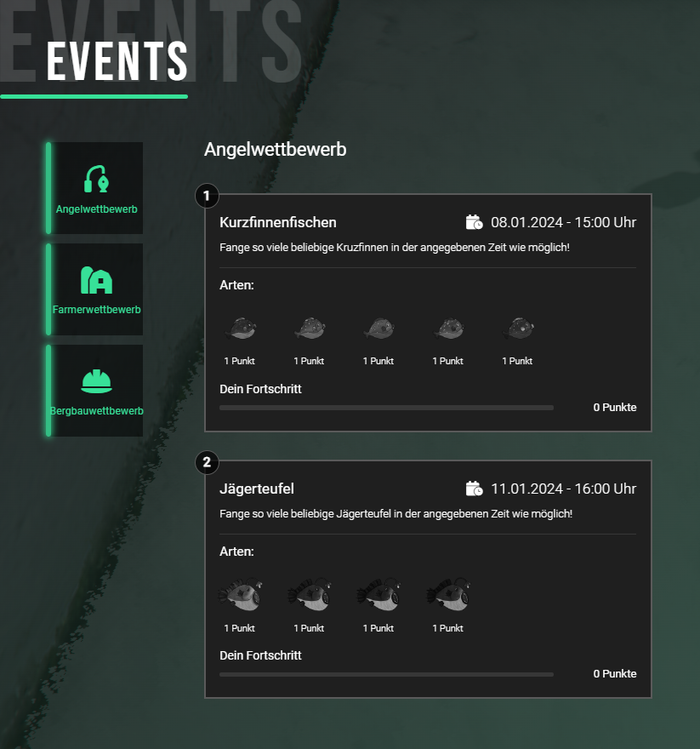Click the first Jägerteufel anglerfish icon
Image resolution: width=700 pixels, height=749 pixels.
240,594
